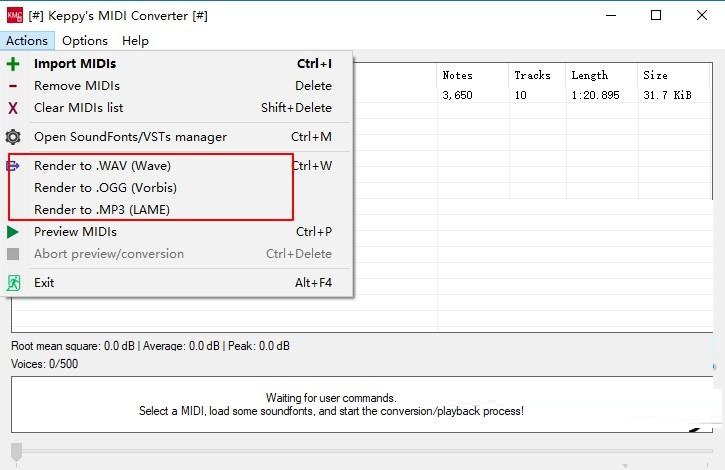Click the Waiting for user commands status text
Viewport: 725px width, 470px height.
click(331, 398)
